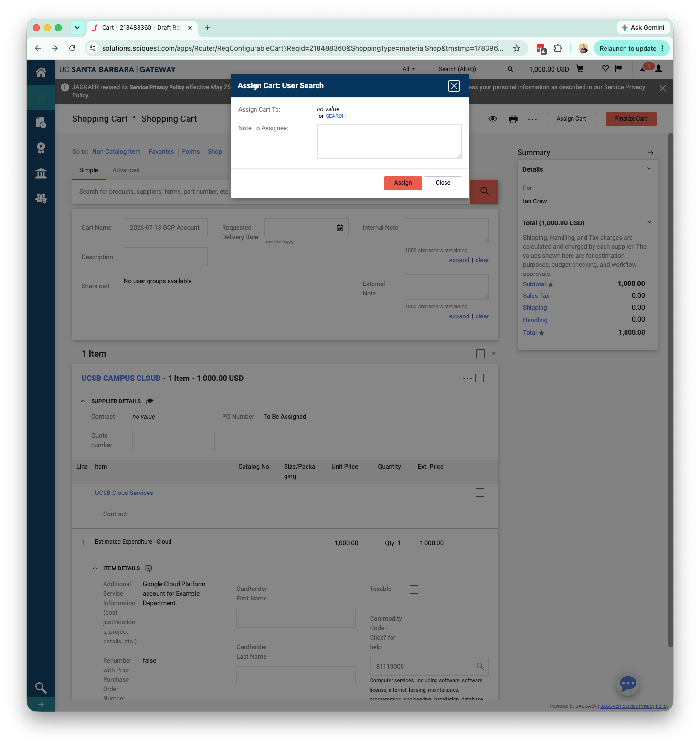
Task: Open the Home icon in the sidebar
Action: tap(41, 72)
